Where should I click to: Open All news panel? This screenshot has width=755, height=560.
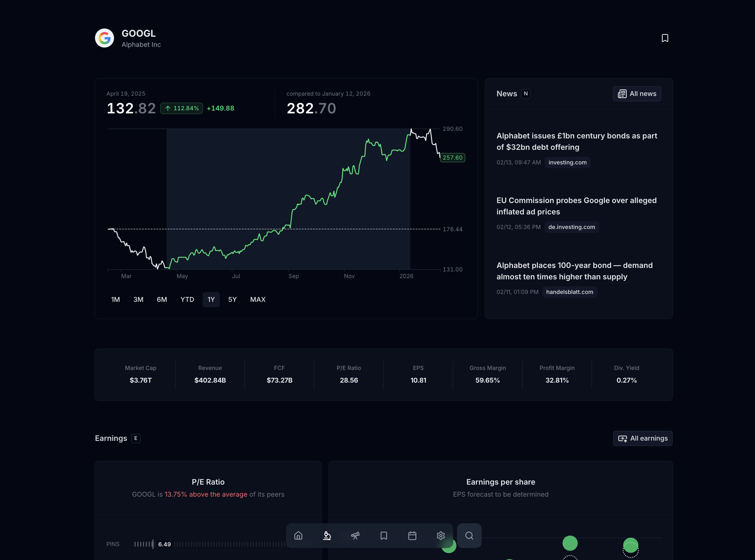637,93
